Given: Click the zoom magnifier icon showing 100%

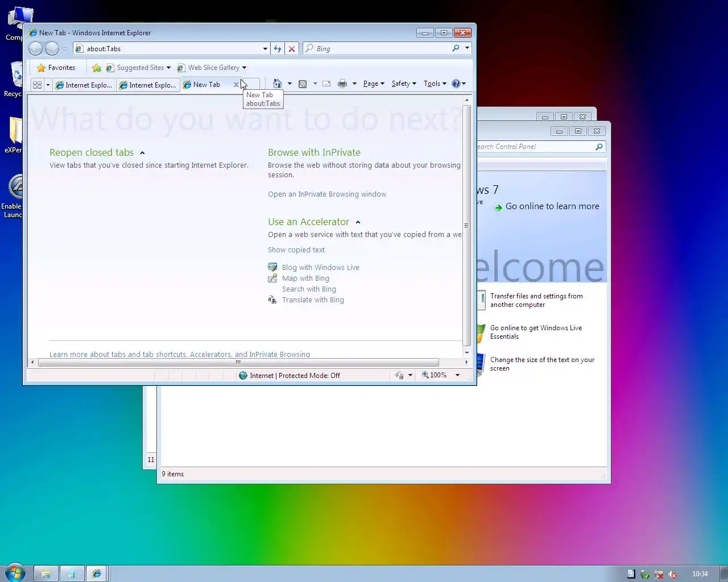Looking at the screenshot, I should pos(425,375).
